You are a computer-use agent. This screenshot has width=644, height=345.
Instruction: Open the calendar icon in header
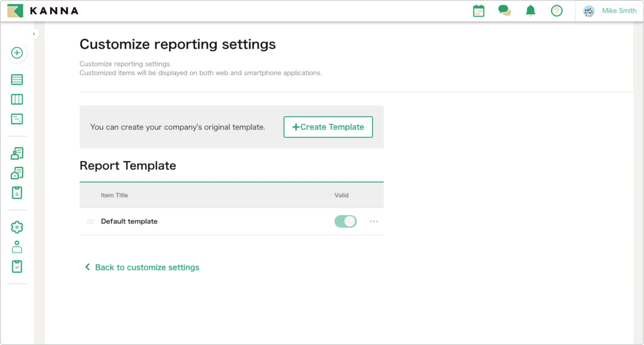point(478,11)
